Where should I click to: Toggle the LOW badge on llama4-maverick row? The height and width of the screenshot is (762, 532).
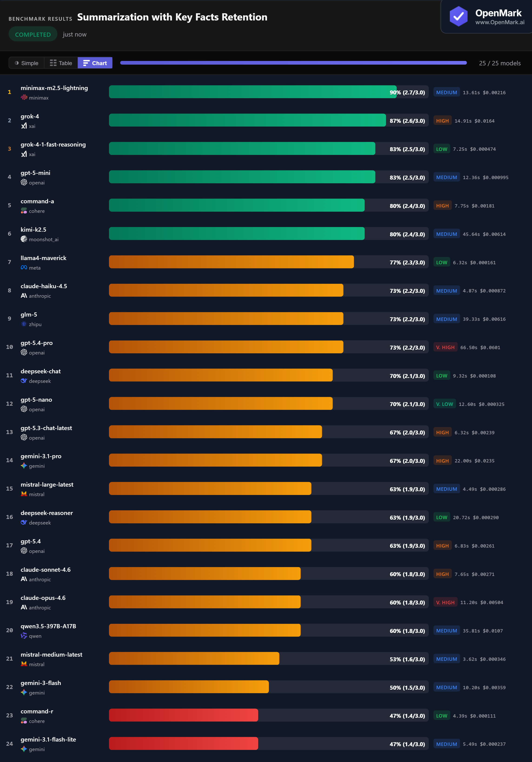click(442, 262)
